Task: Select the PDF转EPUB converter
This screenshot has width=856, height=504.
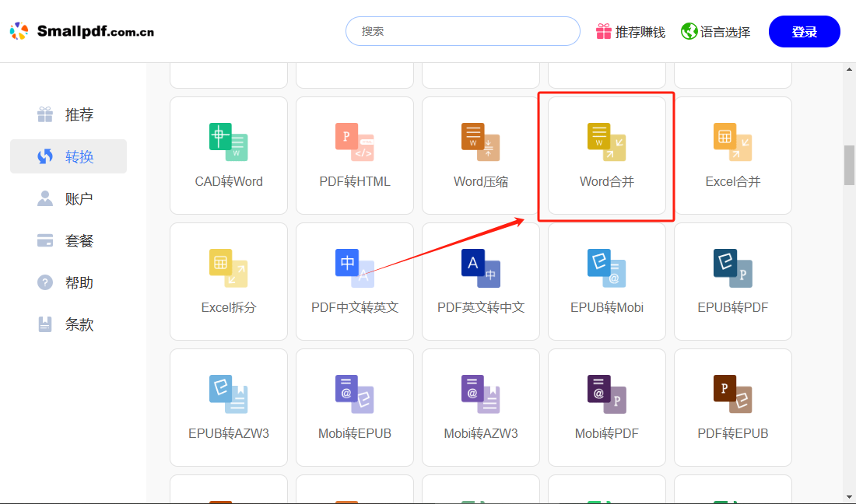Action: tap(732, 408)
